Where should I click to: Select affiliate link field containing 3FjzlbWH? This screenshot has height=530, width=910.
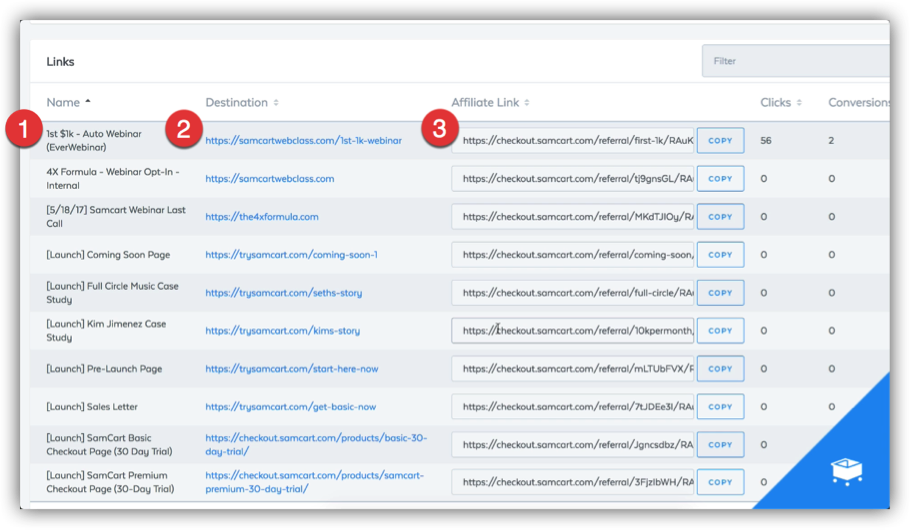[x=573, y=482]
